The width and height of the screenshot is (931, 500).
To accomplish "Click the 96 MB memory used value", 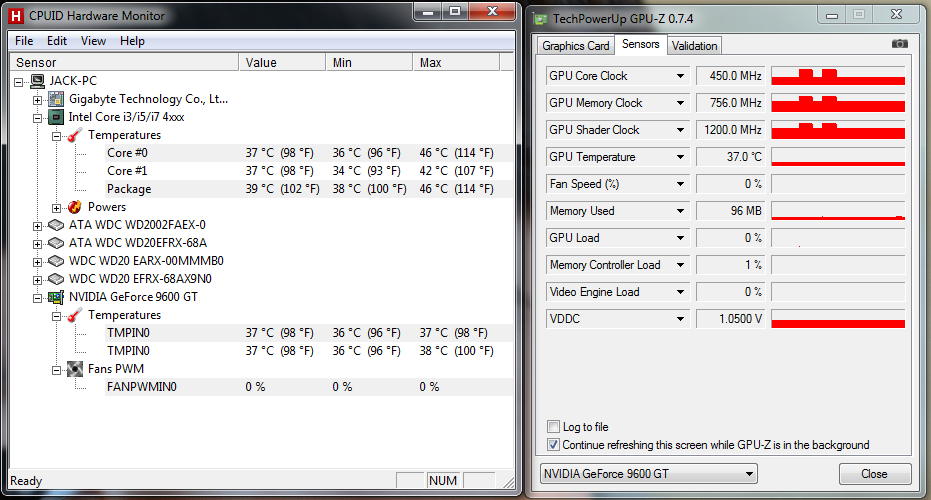I will pyautogui.click(x=730, y=211).
